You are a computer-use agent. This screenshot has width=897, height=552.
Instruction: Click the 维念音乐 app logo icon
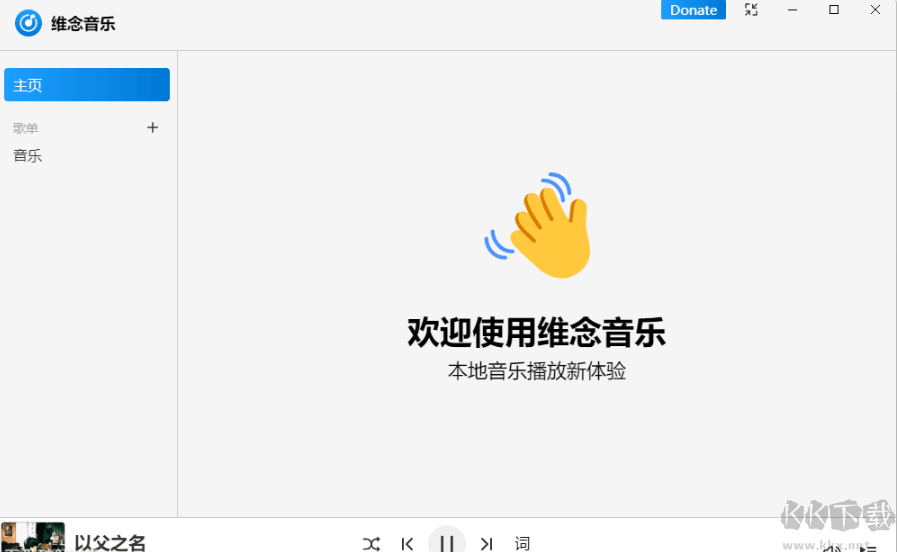(x=28, y=23)
